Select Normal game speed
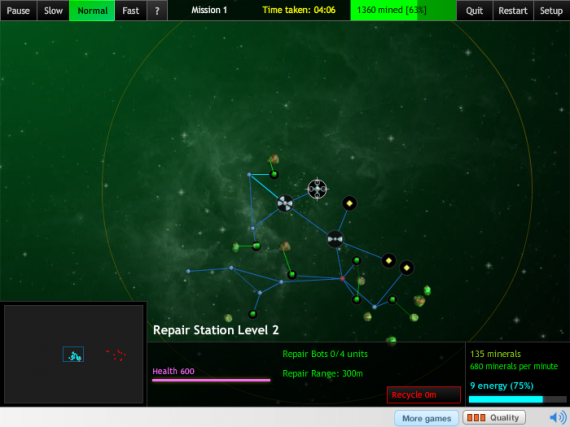Viewport: 570px width, 427px height. click(92, 11)
